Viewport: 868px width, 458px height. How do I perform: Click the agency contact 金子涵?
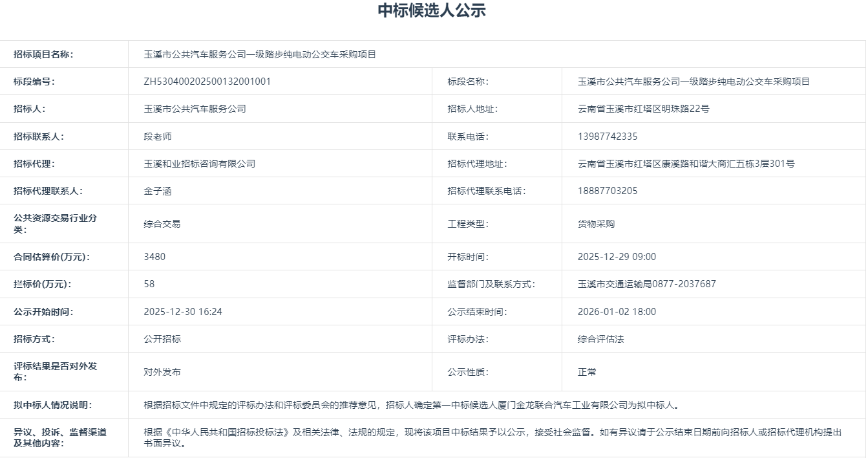158,190
